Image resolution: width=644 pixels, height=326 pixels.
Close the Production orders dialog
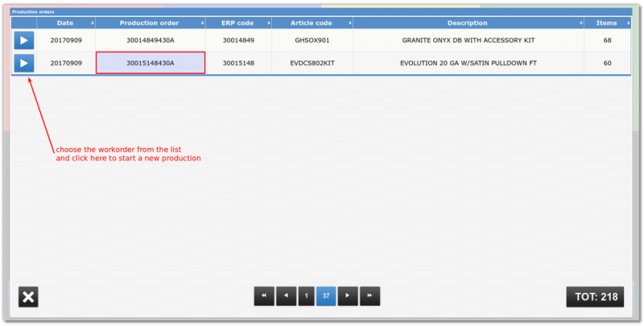click(x=28, y=297)
